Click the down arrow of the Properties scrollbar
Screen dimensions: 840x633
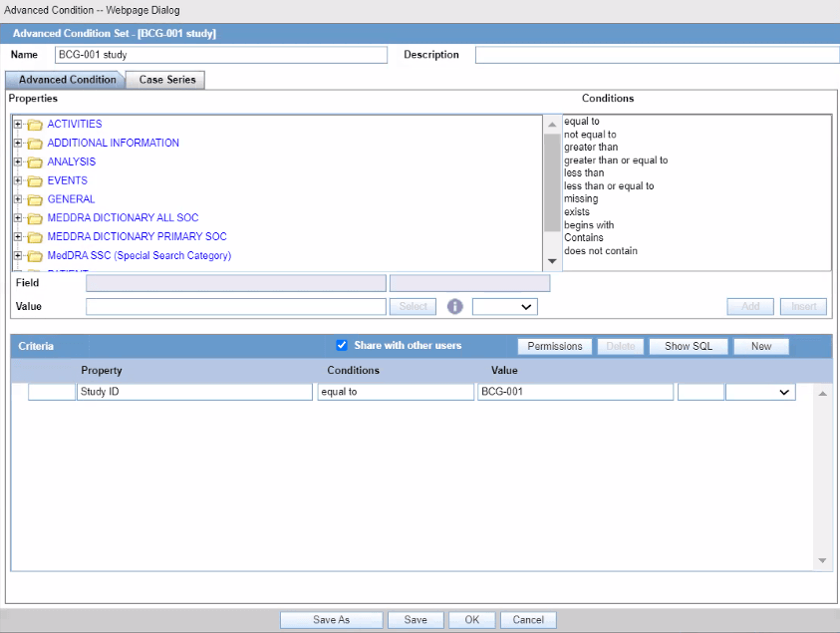552,260
